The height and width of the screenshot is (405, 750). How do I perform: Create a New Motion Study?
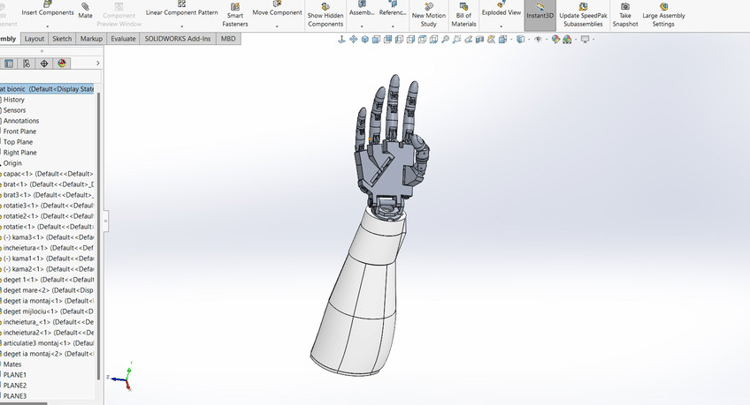coord(429,15)
